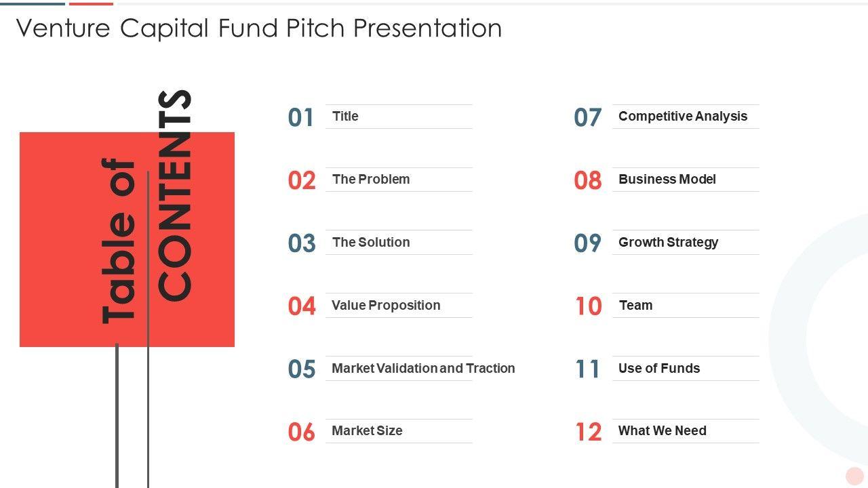Click the "Team" contents entry
Screen dimensions: 868x488
(x=636, y=306)
